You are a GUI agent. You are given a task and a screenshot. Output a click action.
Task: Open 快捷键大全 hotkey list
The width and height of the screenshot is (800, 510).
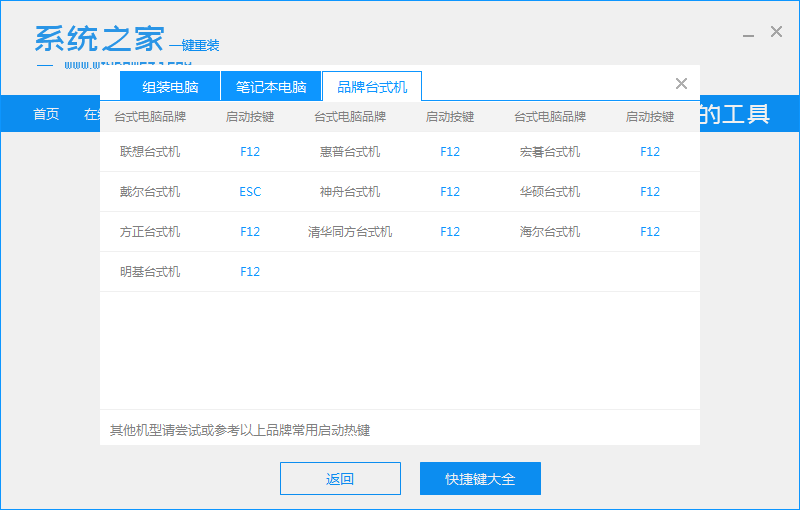(480, 479)
